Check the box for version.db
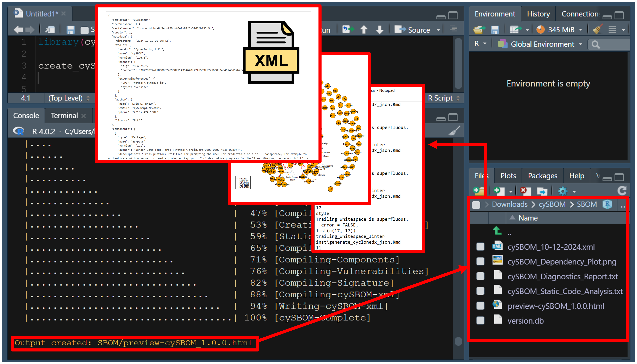This screenshot has width=637, height=364. (x=480, y=320)
